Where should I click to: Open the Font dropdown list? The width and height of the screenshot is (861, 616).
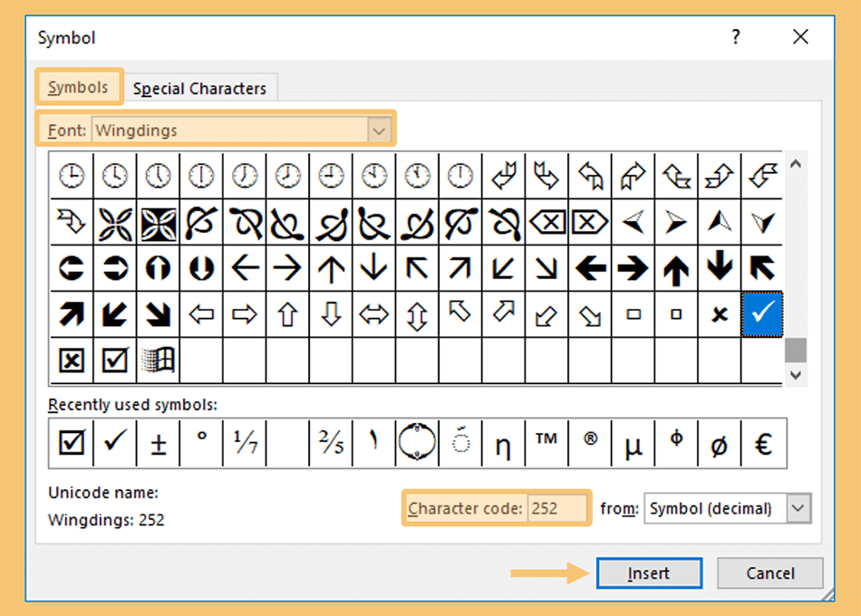coord(379,130)
